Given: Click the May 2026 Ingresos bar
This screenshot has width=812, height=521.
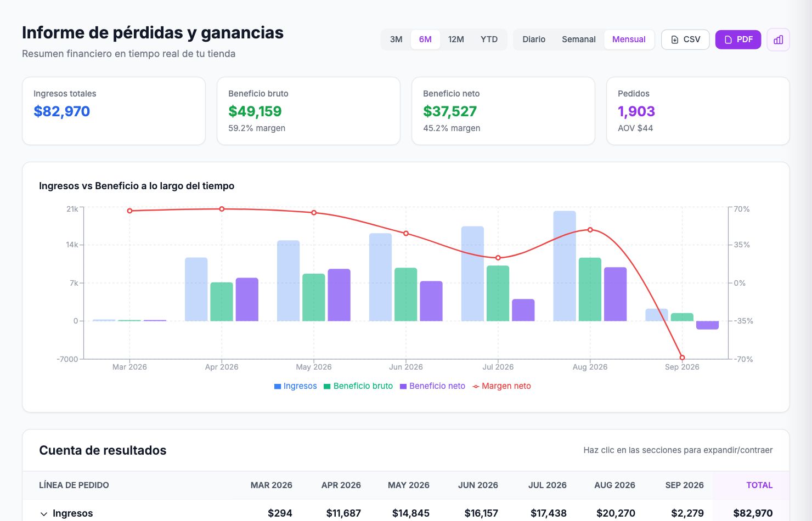Looking at the screenshot, I should (x=289, y=281).
